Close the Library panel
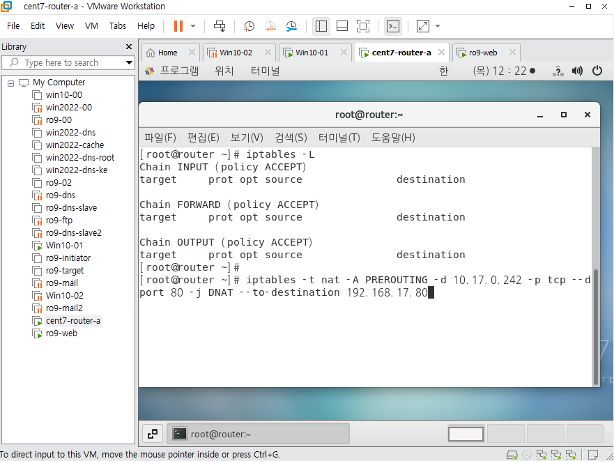 pos(129,47)
